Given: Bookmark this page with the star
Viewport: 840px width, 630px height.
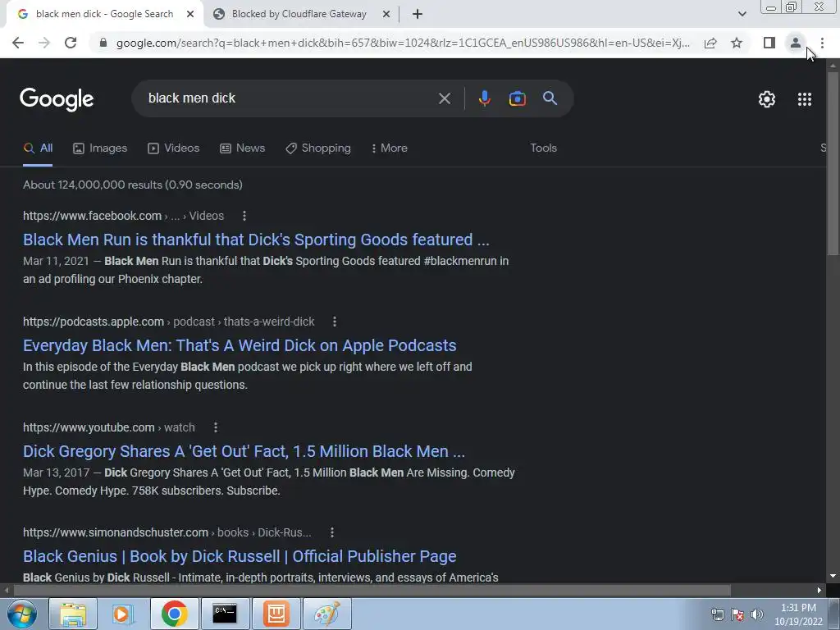Looking at the screenshot, I should (x=737, y=43).
